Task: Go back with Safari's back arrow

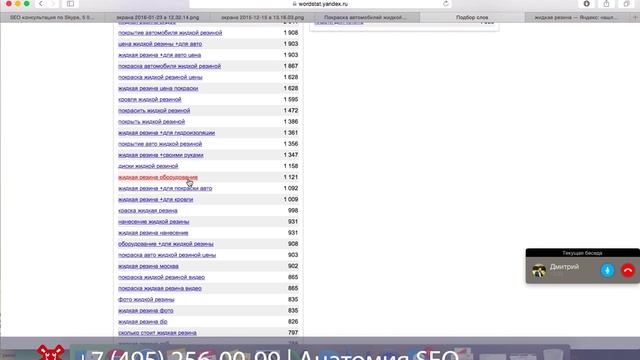Action: [41, 4]
